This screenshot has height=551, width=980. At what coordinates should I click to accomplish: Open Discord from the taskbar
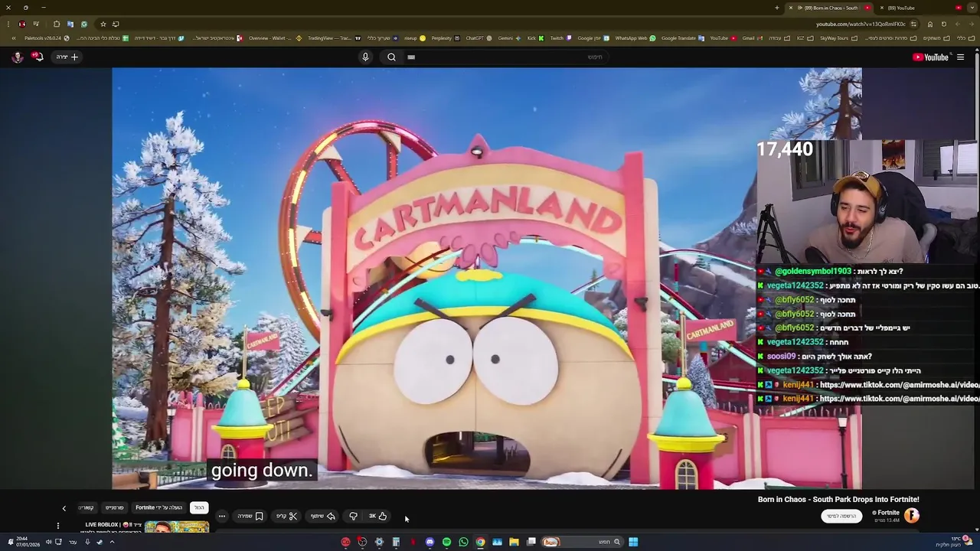[x=430, y=542]
